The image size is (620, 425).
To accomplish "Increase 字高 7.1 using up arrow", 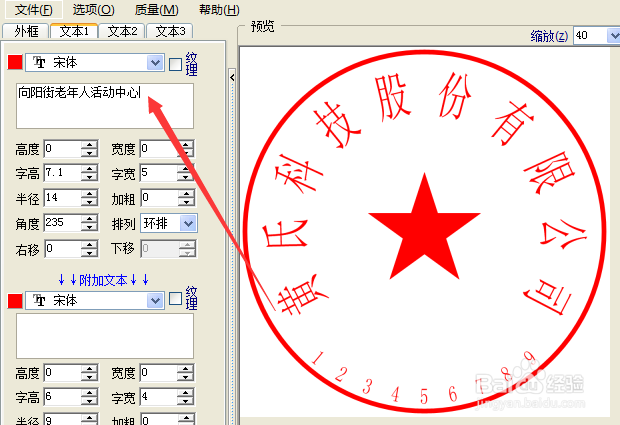I will click(x=90, y=169).
